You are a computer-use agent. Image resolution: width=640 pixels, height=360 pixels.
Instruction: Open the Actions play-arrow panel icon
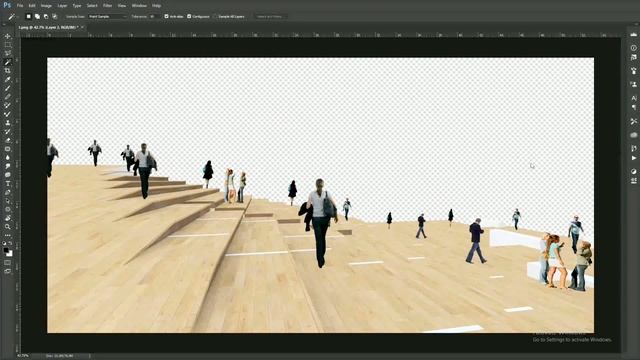633,158
